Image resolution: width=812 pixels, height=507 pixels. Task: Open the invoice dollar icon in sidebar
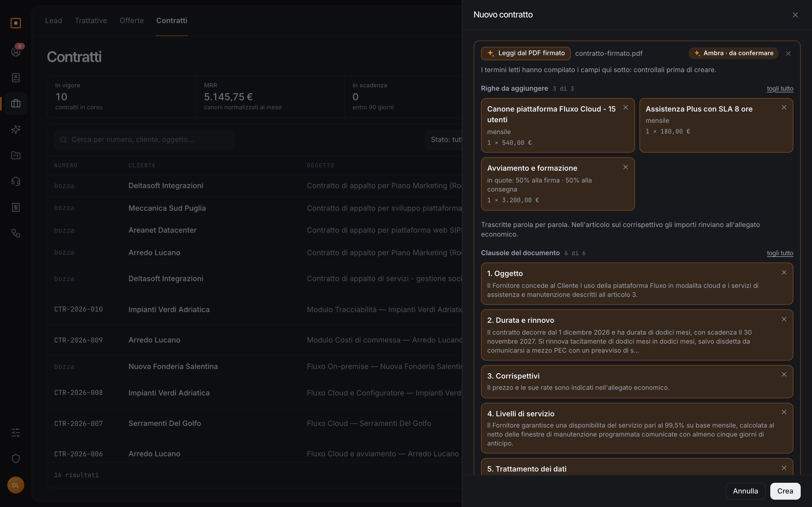click(x=16, y=207)
